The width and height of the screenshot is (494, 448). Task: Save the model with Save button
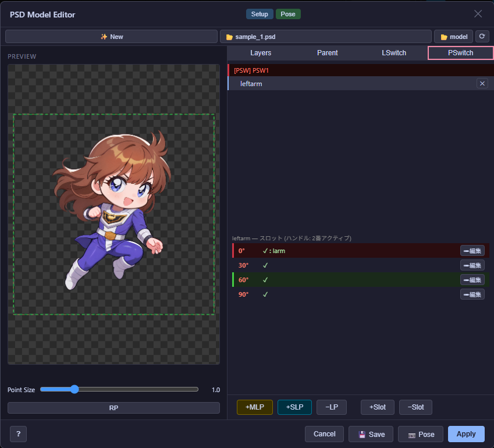(371, 434)
